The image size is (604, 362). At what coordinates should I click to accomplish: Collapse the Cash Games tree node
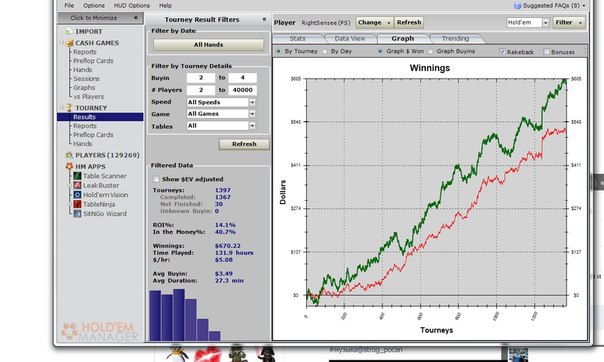pyautogui.click(x=62, y=42)
